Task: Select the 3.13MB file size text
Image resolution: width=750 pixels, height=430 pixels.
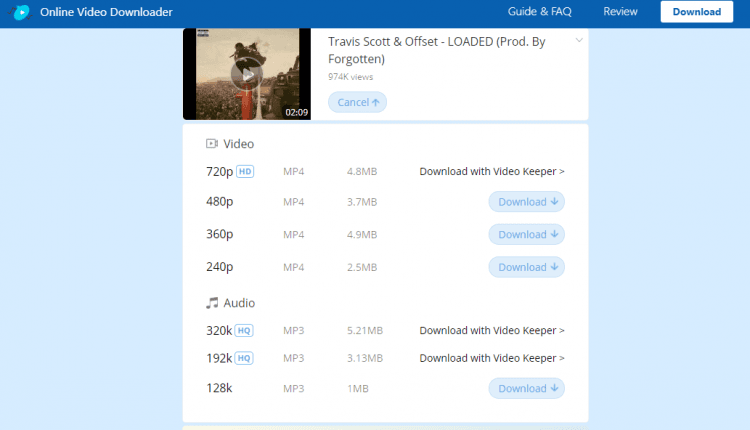Action: (365, 358)
